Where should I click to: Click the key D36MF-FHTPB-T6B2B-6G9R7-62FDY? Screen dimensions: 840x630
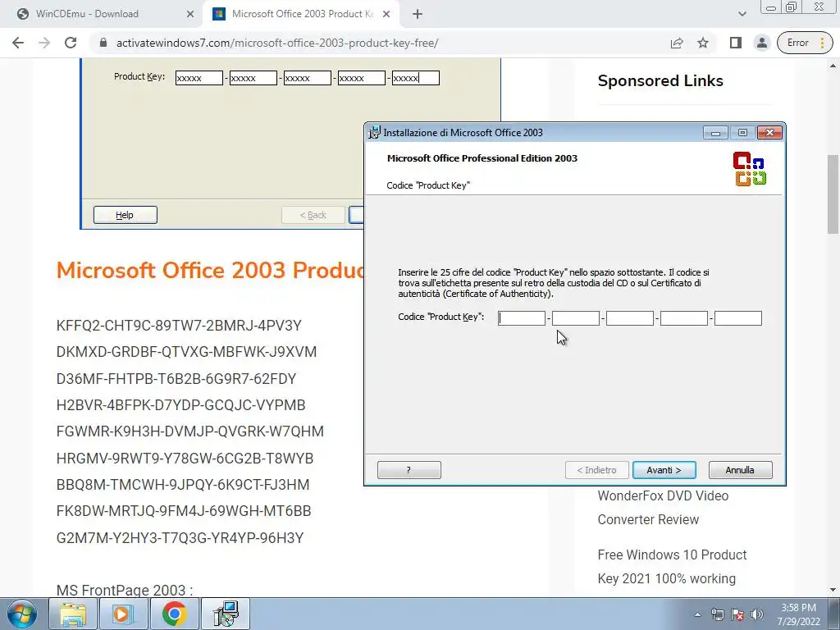tap(176, 379)
